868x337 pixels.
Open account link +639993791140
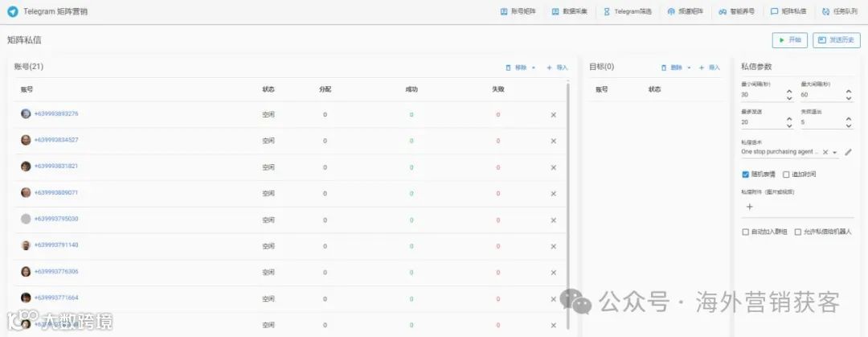pyautogui.click(x=56, y=245)
